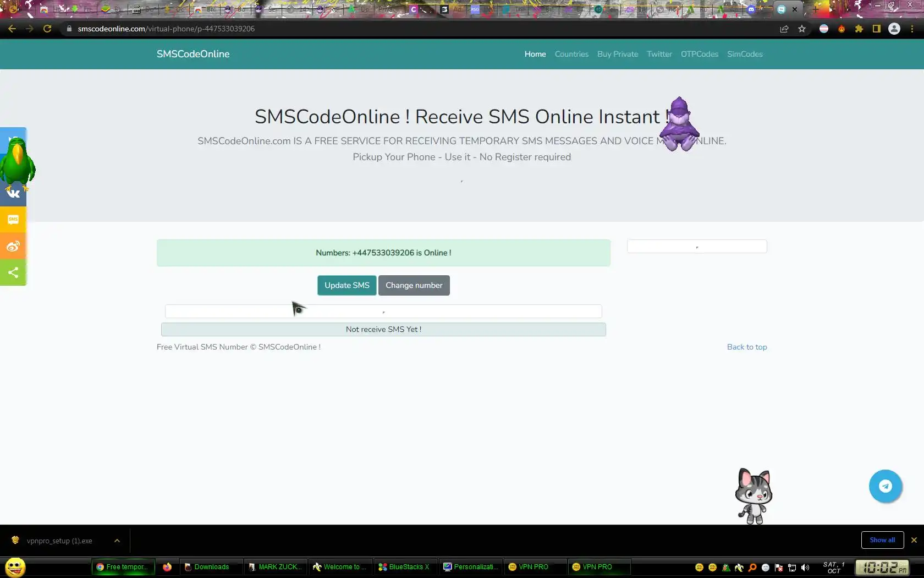Follow the Back to top link
The image size is (924, 578).
pos(747,347)
